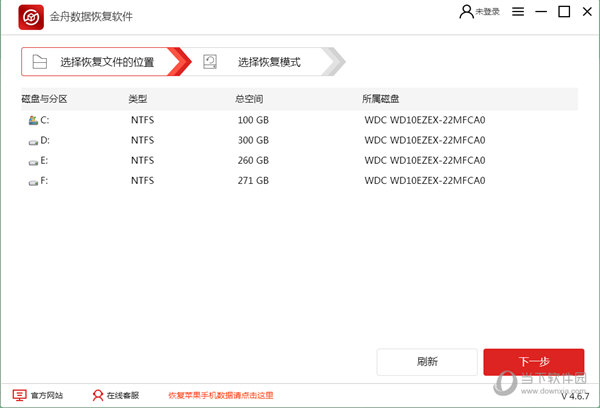The height and width of the screenshot is (408, 600).
Task: Switch to 选择恢复文件的位置 step tab
Action: point(106,62)
